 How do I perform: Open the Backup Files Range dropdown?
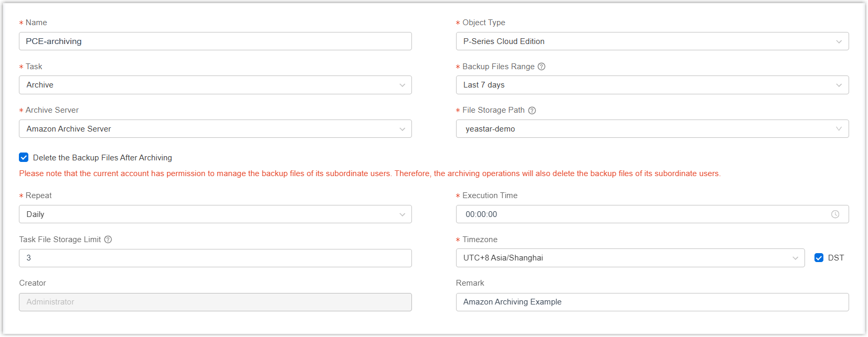(x=652, y=85)
